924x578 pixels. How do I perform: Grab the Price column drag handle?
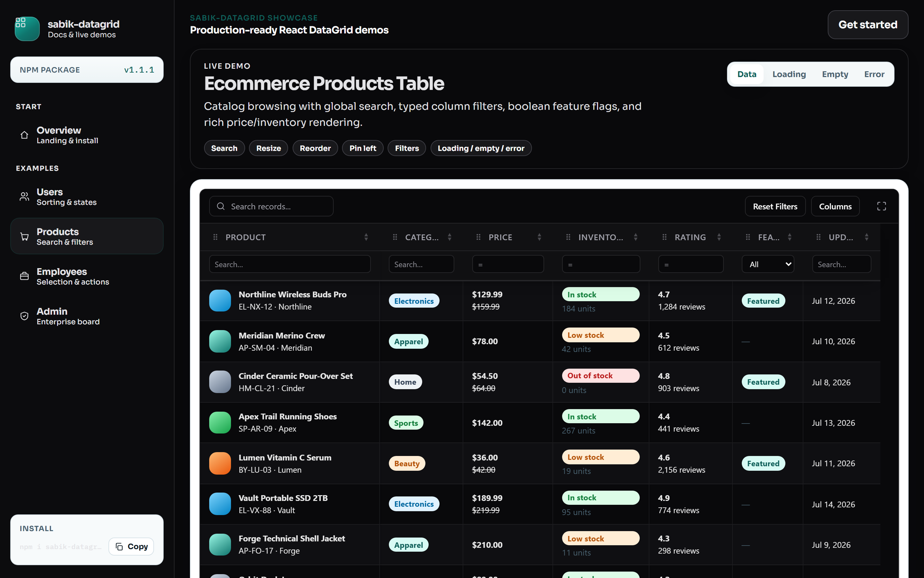click(478, 237)
